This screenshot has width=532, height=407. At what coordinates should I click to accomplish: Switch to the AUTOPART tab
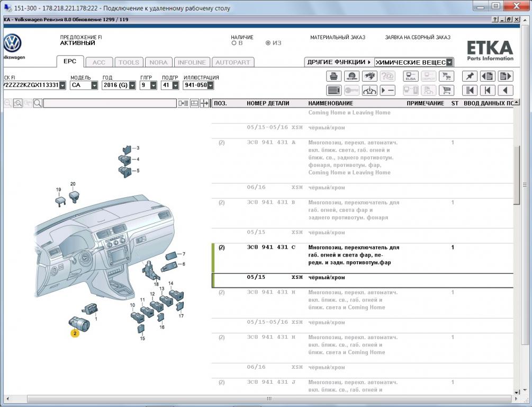pyautogui.click(x=233, y=63)
